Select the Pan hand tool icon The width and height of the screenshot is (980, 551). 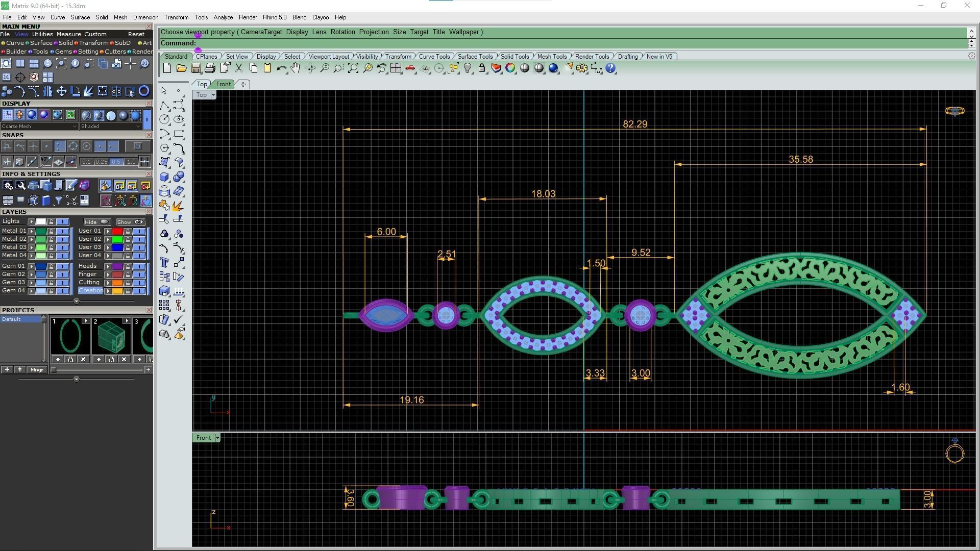pos(296,68)
